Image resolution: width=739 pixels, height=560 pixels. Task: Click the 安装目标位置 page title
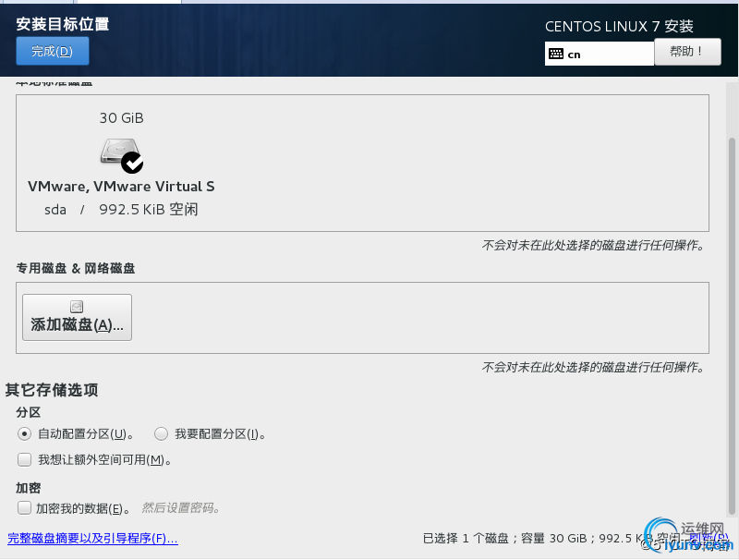tap(63, 24)
